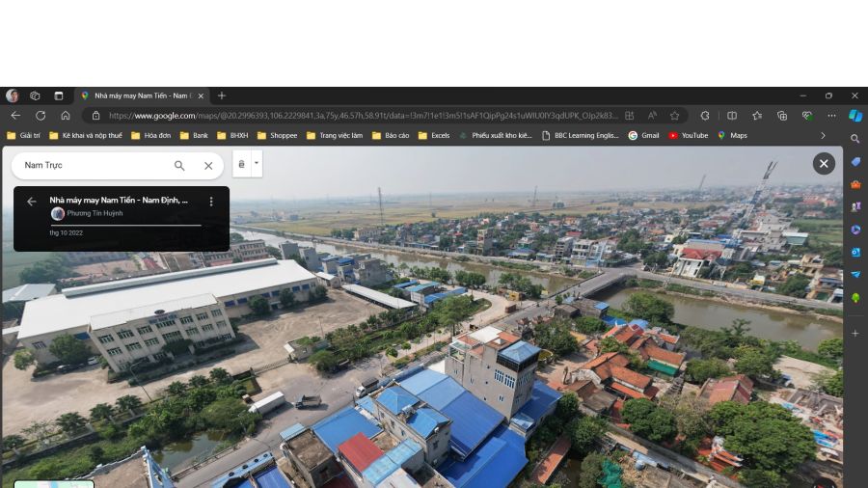
Task: Close the photo viewer with round X button
Action: point(823,164)
